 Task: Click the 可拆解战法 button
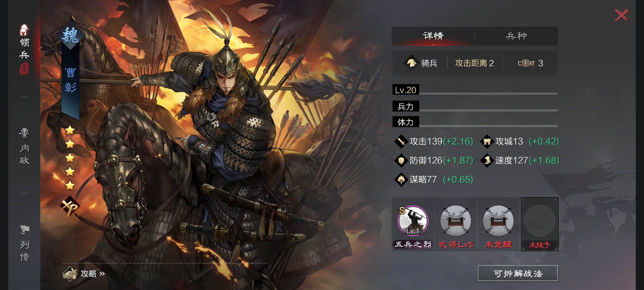518,273
